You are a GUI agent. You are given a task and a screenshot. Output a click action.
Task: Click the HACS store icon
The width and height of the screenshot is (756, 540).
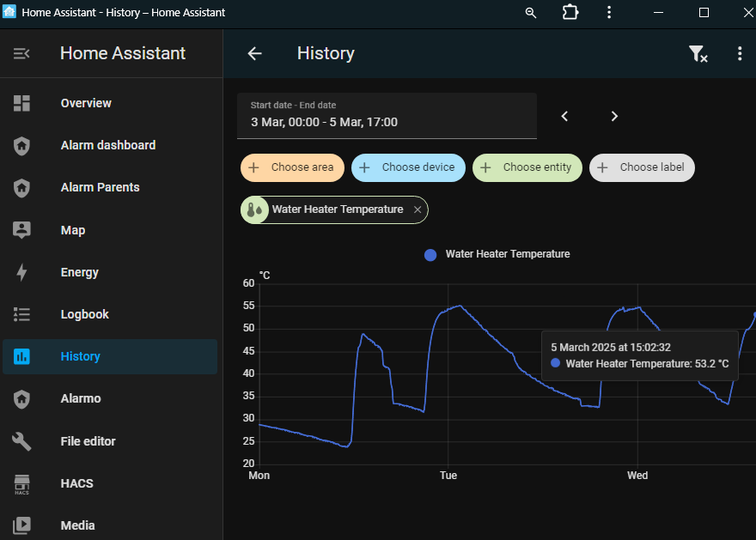click(21, 484)
